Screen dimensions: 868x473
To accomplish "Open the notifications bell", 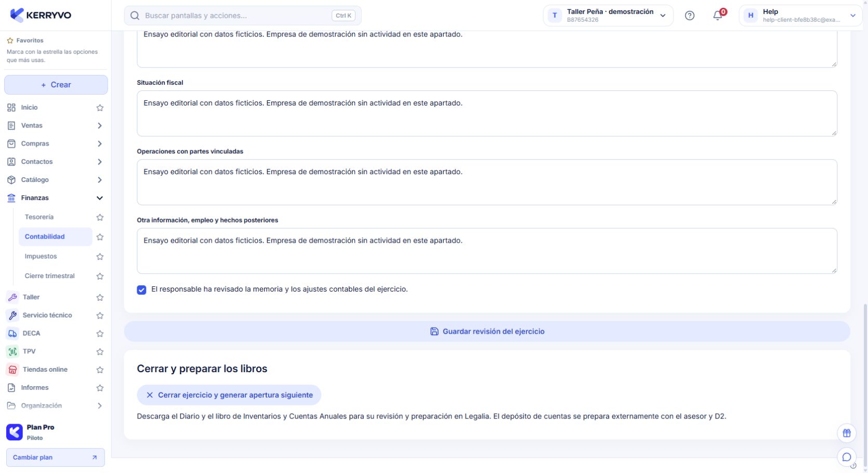I will 718,16.
